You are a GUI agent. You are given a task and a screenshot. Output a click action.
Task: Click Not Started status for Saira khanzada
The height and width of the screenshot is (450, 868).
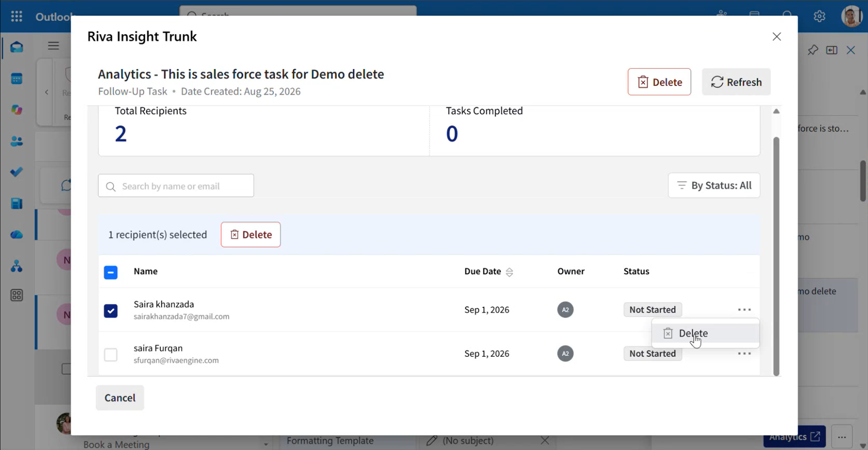652,310
